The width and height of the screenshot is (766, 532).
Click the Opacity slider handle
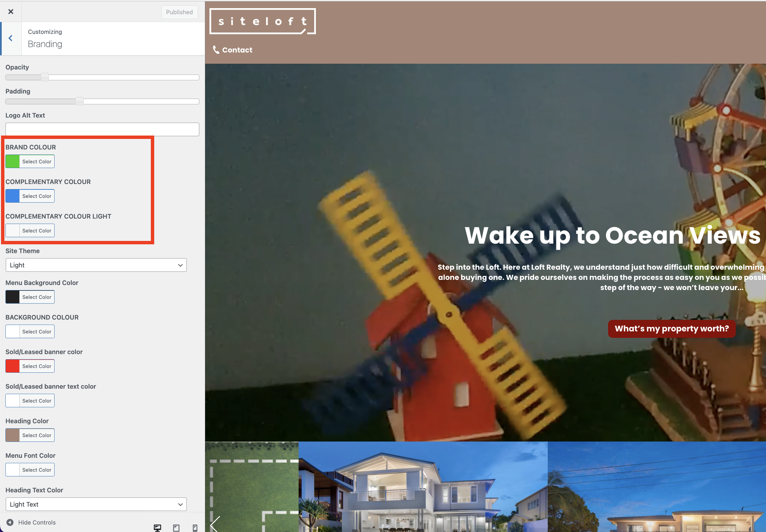45,77
